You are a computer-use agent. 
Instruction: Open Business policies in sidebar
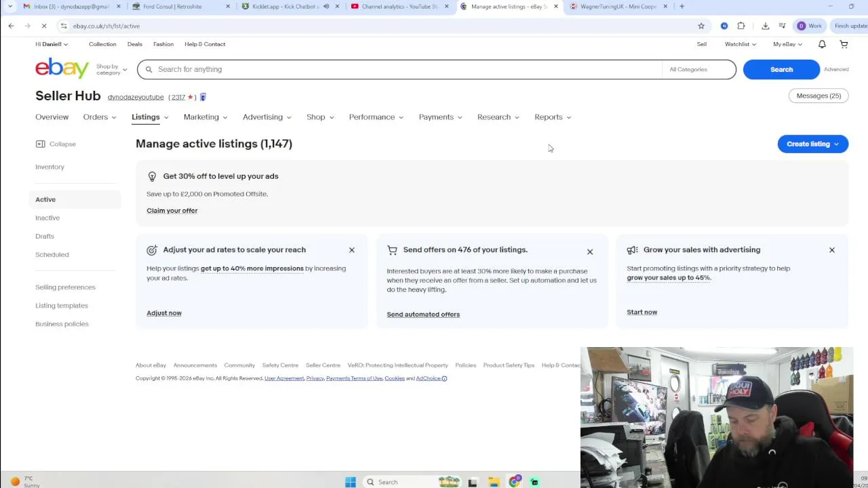pos(62,324)
